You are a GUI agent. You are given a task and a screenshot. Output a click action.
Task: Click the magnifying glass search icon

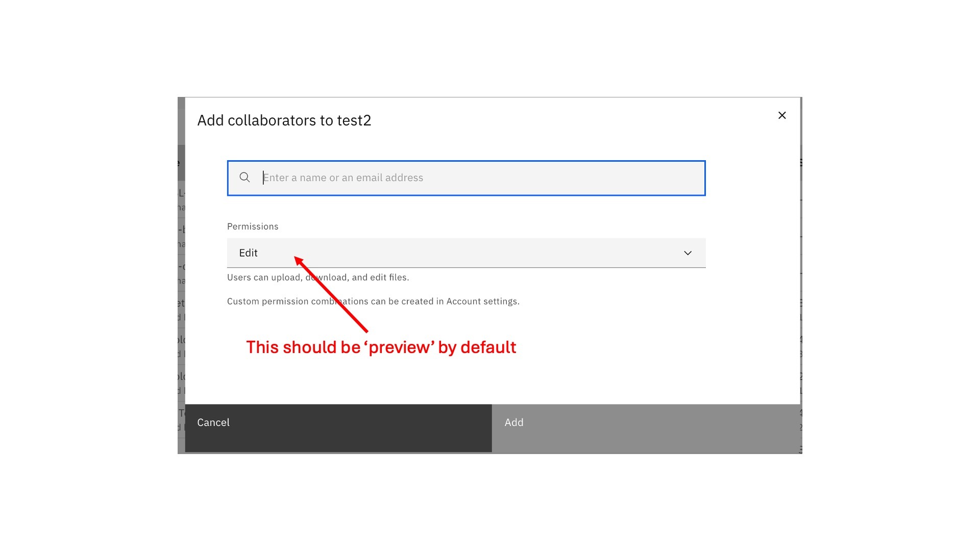click(x=244, y=178)
